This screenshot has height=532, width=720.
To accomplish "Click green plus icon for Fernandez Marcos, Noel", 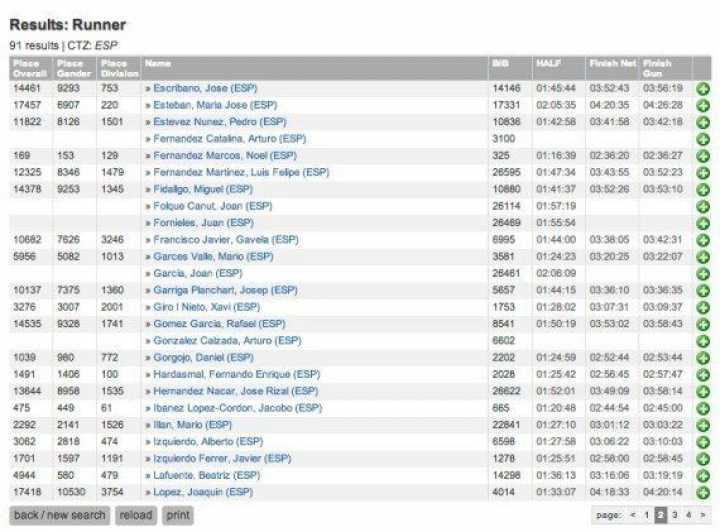I will [x=702, y=156].
